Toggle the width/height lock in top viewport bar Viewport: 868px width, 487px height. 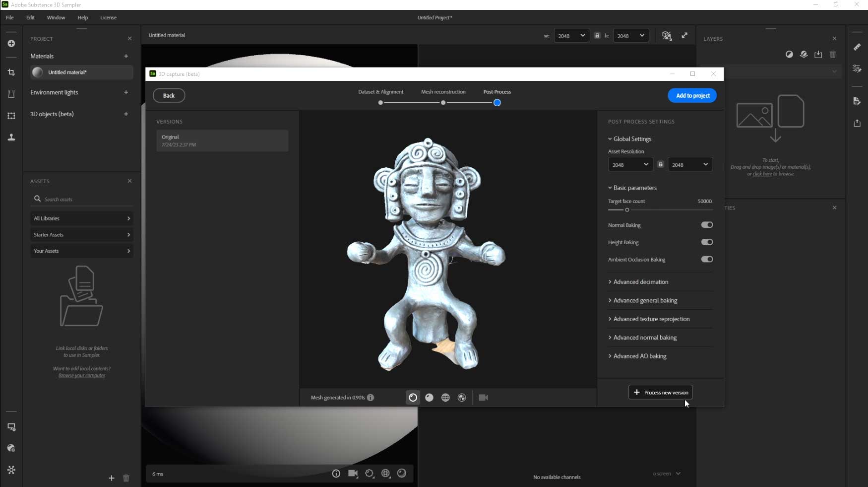[x=597, y=35]
